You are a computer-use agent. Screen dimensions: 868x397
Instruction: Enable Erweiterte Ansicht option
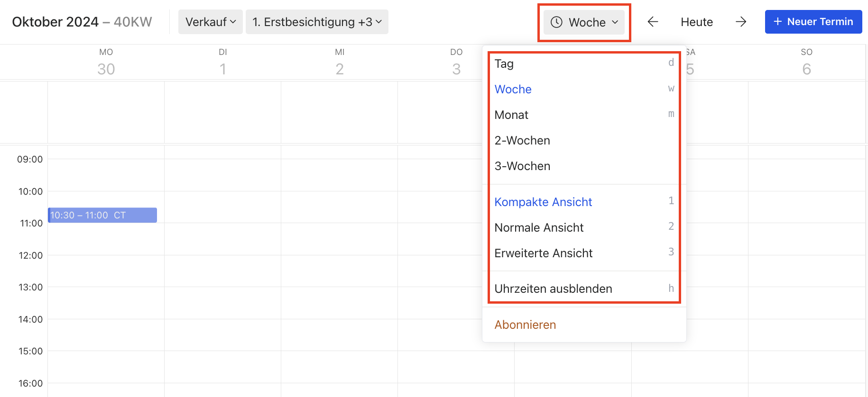[543, 253]
